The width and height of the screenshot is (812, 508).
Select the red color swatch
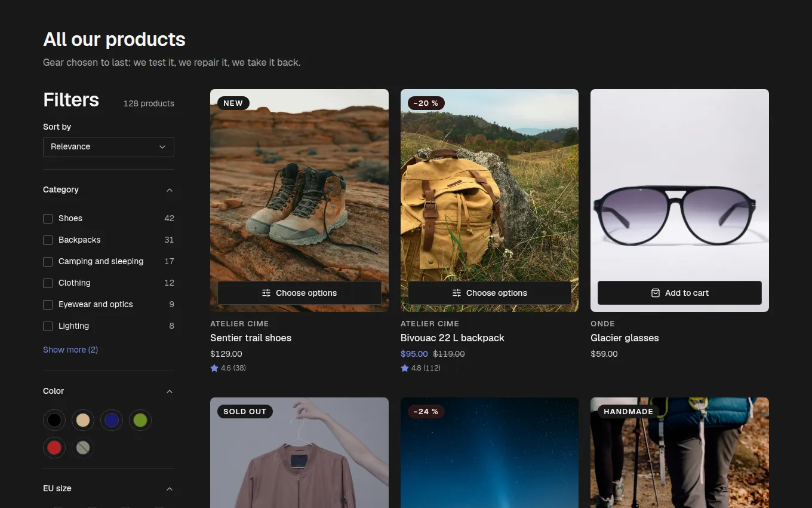coord(54,448)
